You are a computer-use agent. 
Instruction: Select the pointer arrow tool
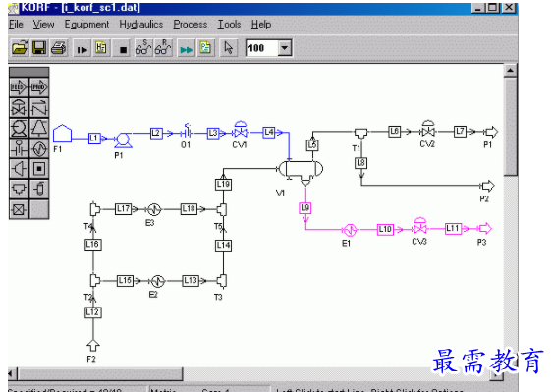coord(229,48)
